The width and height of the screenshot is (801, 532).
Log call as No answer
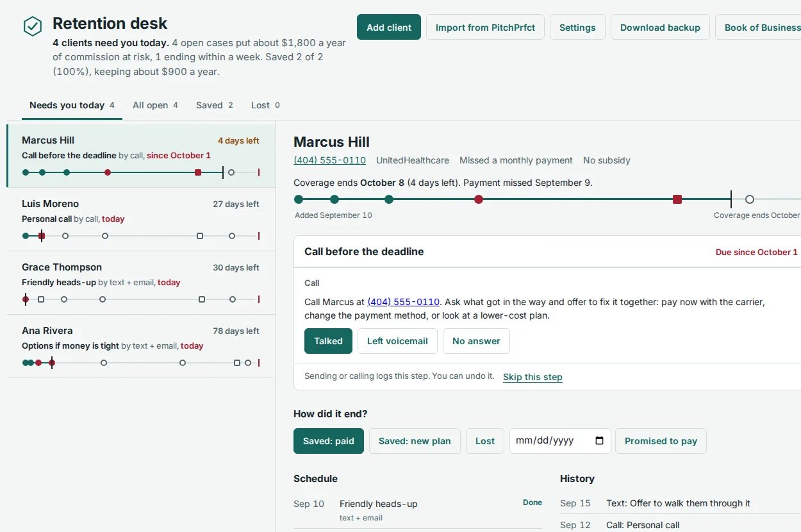[476, 341]
